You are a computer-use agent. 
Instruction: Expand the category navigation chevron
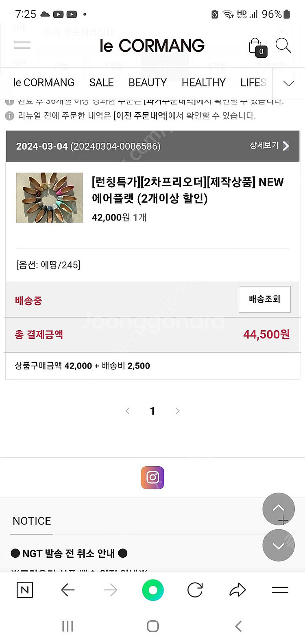[288, 83]
